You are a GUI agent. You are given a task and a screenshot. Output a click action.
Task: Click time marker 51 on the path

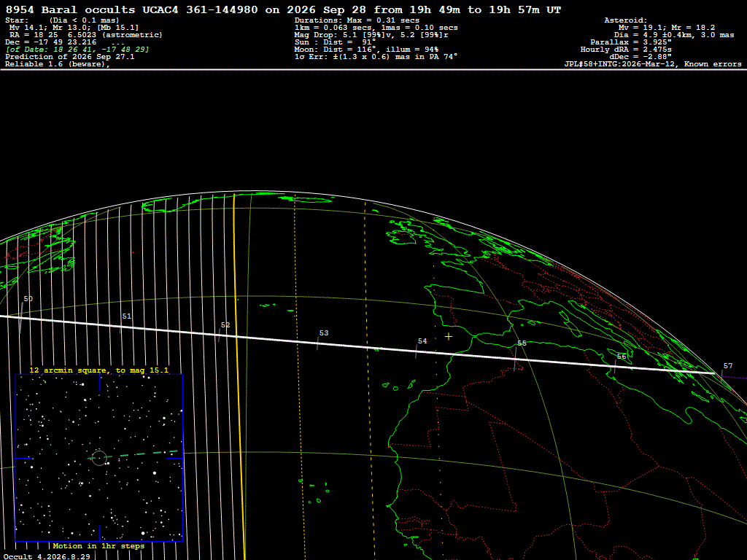point(127,316)
